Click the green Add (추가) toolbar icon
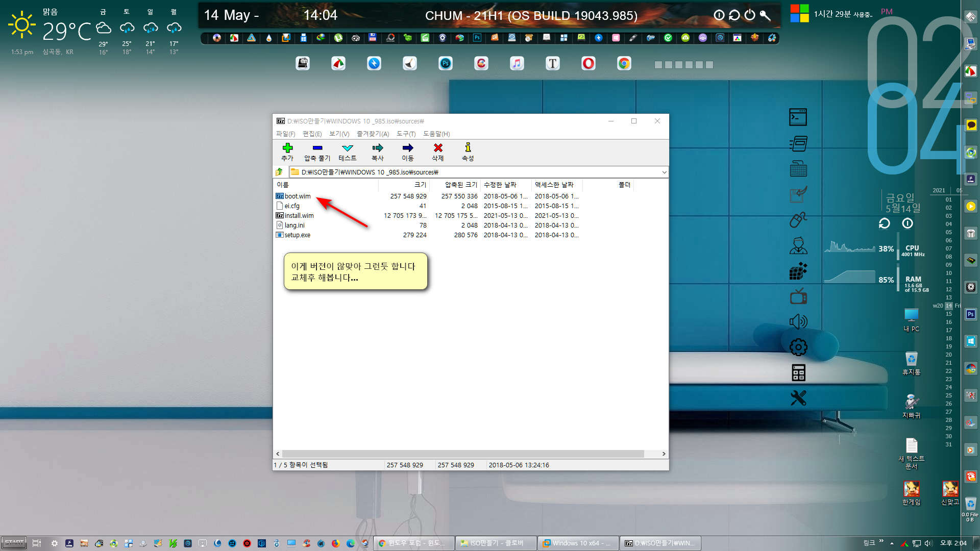 click(x=287, y=148)
